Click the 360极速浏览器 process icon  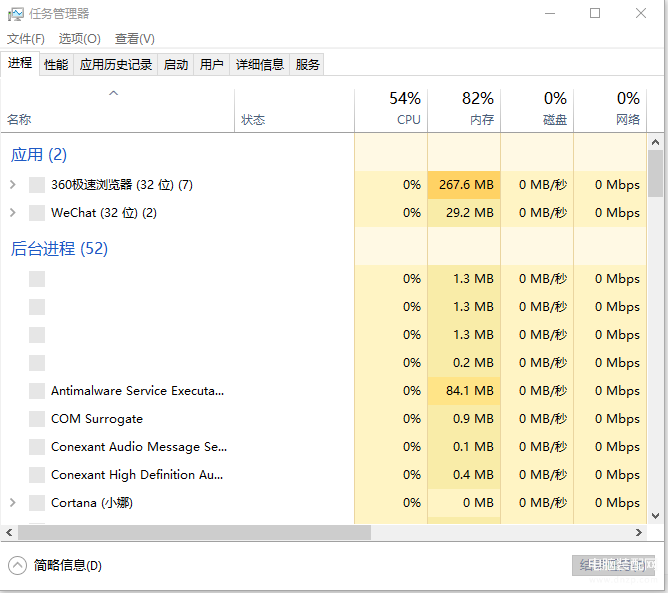pos(37,185)
